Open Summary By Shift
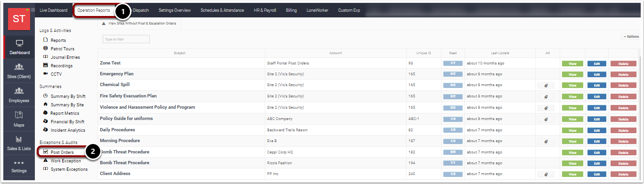 64,96
